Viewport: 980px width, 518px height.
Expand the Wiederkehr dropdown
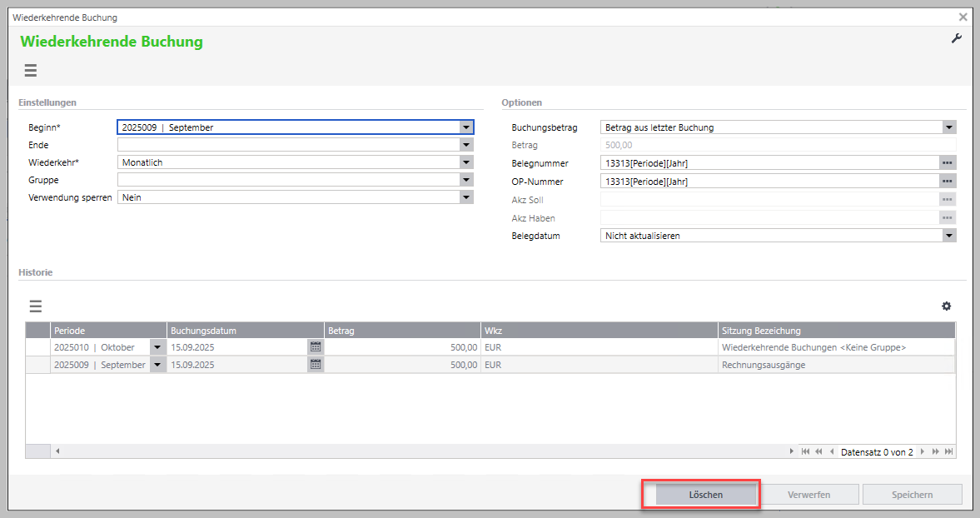click(x=466, y=162)
